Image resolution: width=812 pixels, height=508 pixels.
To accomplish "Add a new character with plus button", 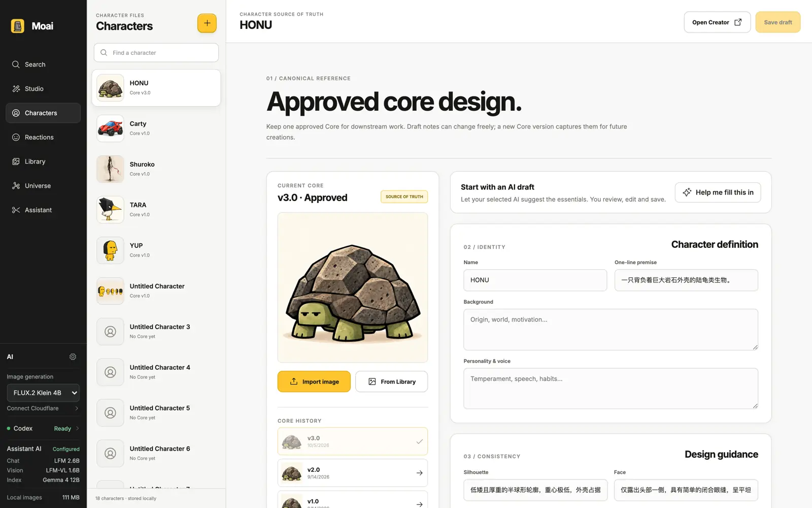I will (x=207, y=23).
